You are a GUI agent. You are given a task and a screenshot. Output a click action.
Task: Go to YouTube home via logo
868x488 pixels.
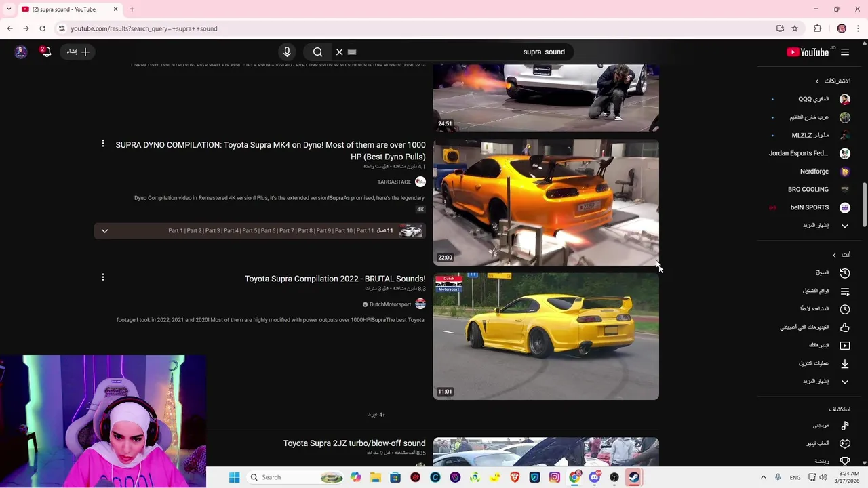(x=808, y=52)
